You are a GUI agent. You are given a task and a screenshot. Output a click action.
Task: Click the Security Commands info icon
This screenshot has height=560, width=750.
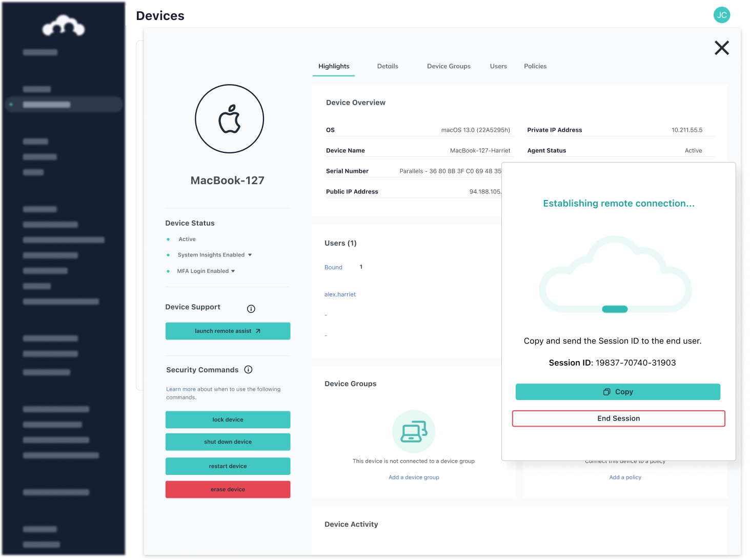click(248, 369)
